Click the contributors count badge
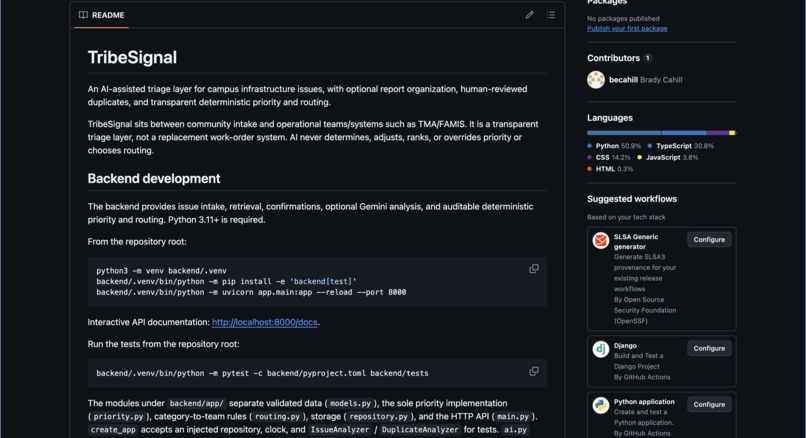Image resolution: width=806 pixels, height=438 pixels. pos(648,58)
